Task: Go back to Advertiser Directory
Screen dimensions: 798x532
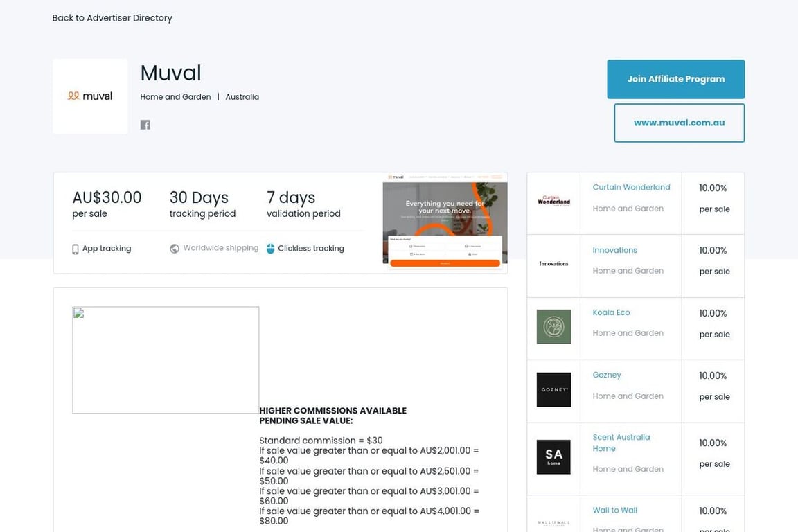Action: 112,18
